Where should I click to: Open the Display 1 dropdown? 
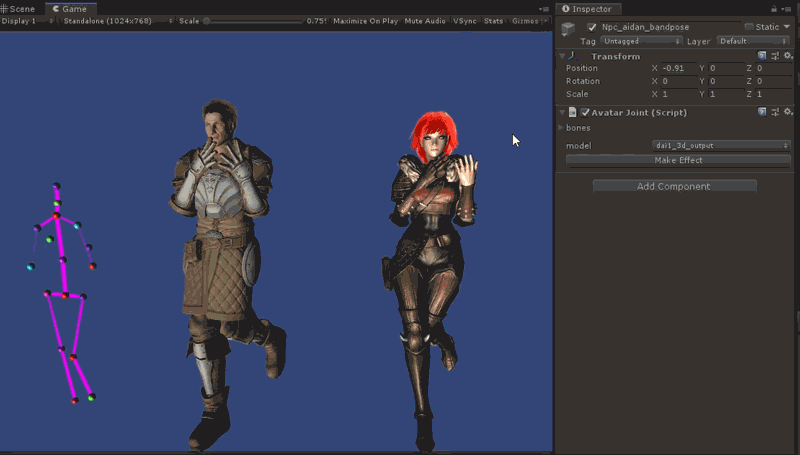28,21
